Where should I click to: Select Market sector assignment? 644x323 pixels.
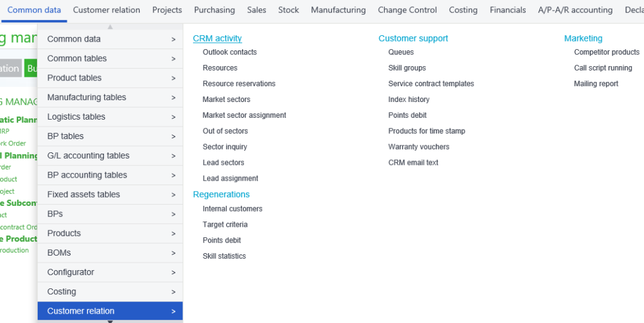(244, 115)
